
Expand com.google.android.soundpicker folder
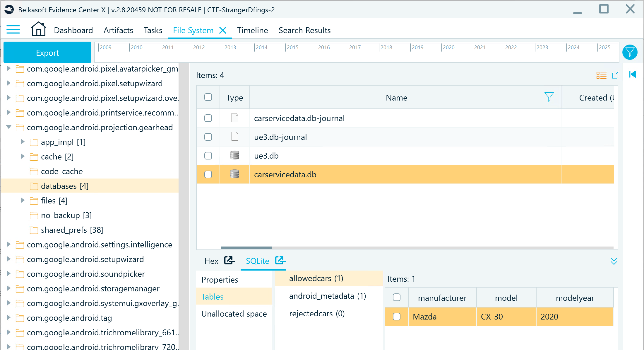coord(8,274)
